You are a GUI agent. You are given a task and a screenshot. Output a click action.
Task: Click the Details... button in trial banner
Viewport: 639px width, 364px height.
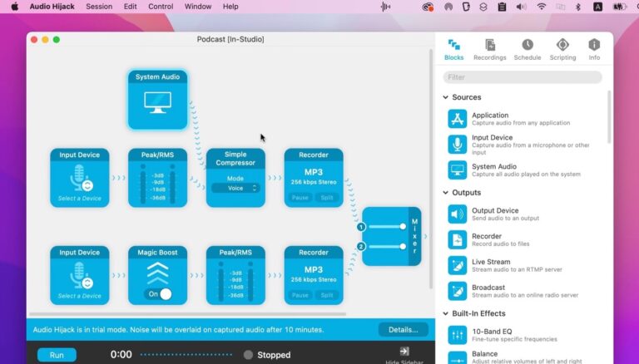[x=403, y=330]
